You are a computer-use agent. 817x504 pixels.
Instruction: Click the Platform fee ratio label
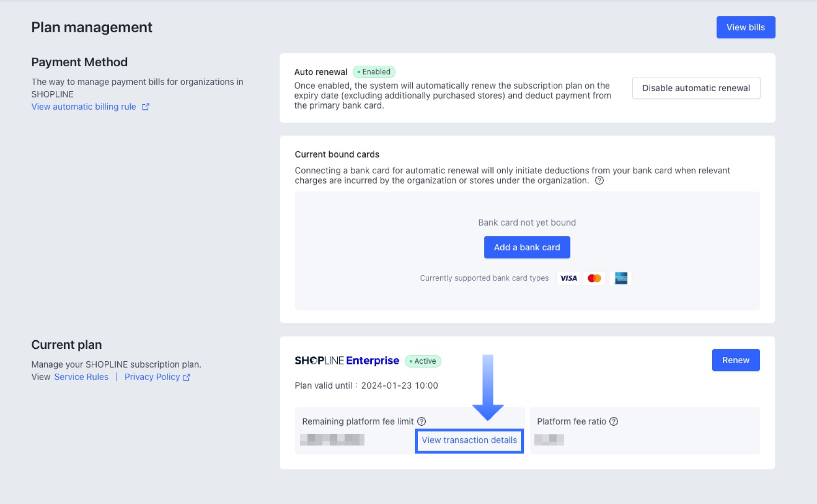(571, 421)
